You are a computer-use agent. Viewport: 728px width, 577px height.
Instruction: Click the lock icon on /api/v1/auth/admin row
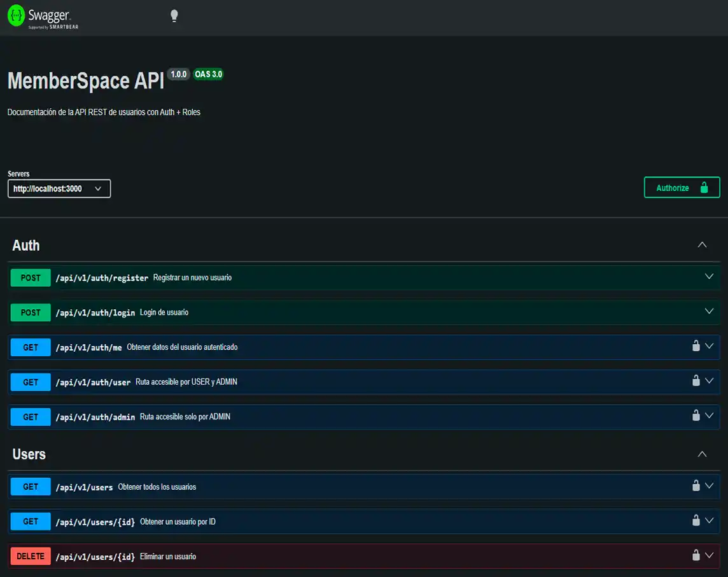[696, 415]
